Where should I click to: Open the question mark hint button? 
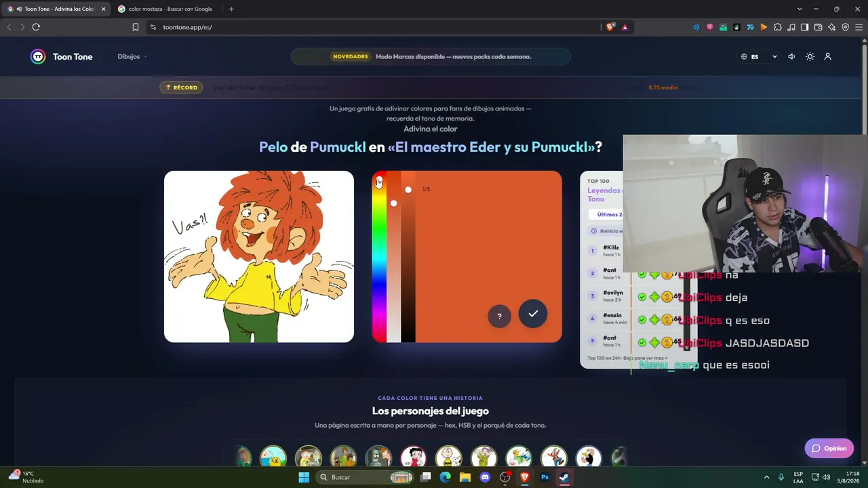(500, 316)
